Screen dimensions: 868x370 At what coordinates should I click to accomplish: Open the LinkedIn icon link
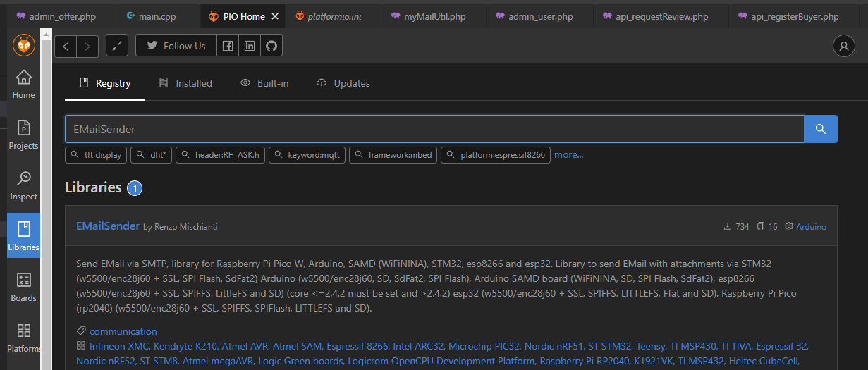[250, 47]
